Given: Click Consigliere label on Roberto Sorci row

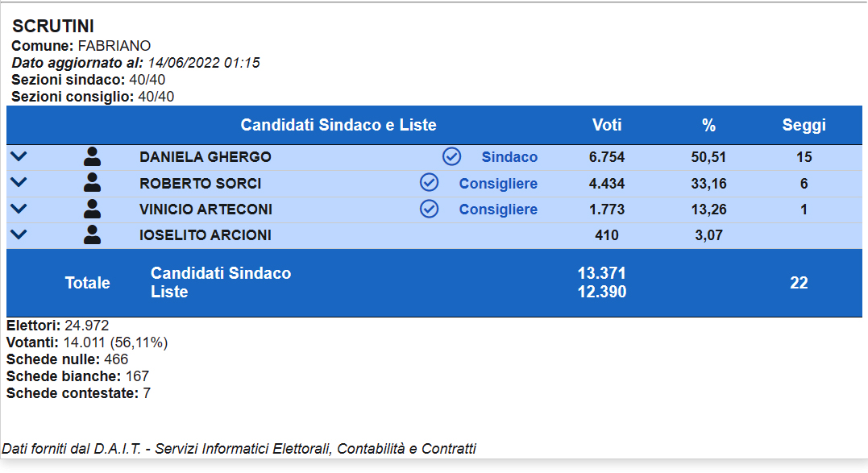Looking at the screenshot, I should (x=498, y=184).
